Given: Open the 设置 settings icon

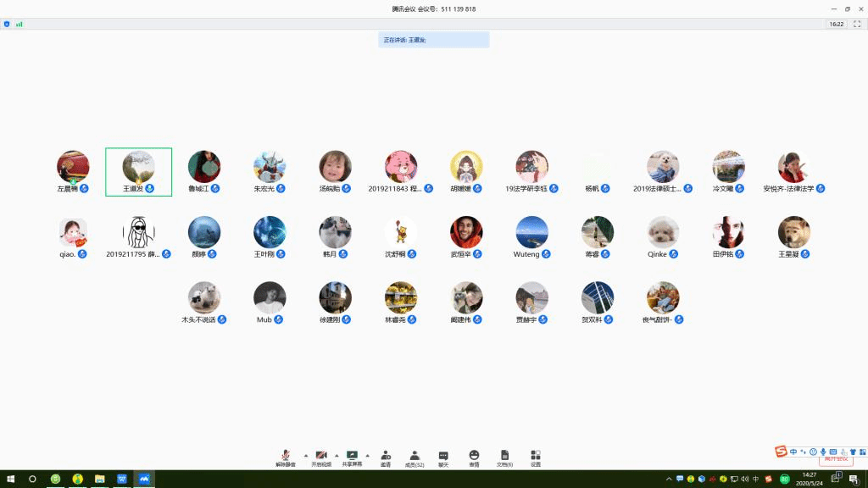Looking at the screenshot, I should (536, 457).
